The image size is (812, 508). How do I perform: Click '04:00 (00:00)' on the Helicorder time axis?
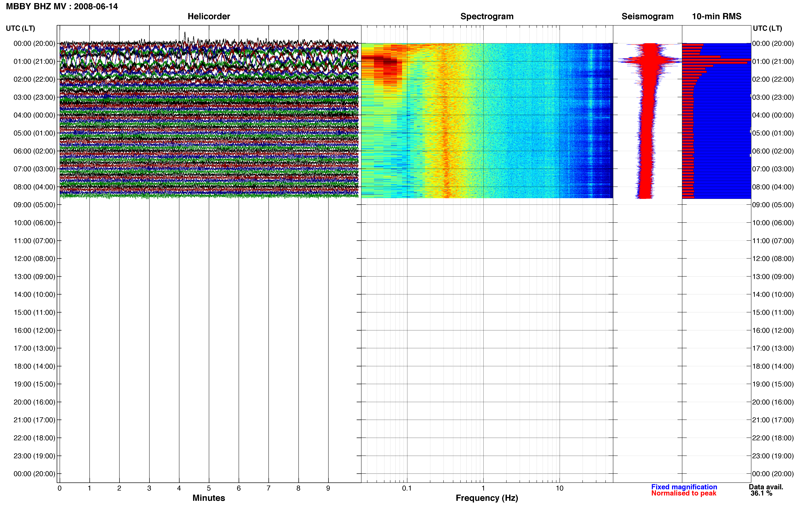(x=34, y=115)
